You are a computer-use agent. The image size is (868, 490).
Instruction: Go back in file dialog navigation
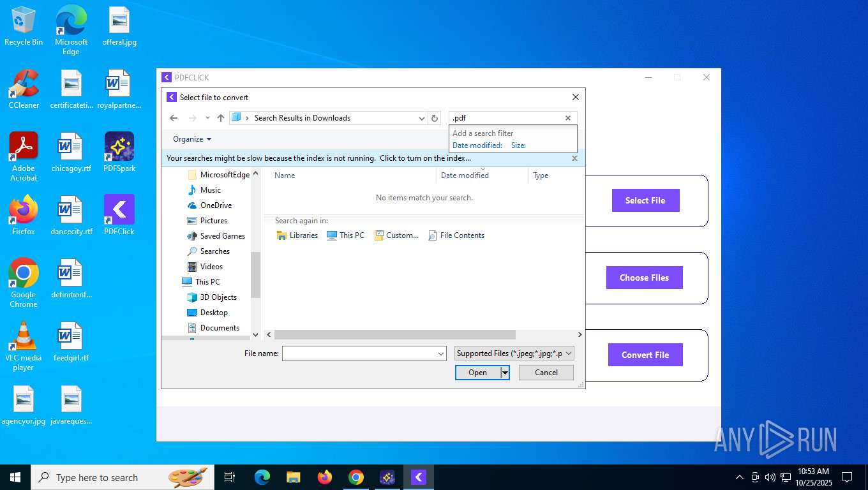pos(174,118)
